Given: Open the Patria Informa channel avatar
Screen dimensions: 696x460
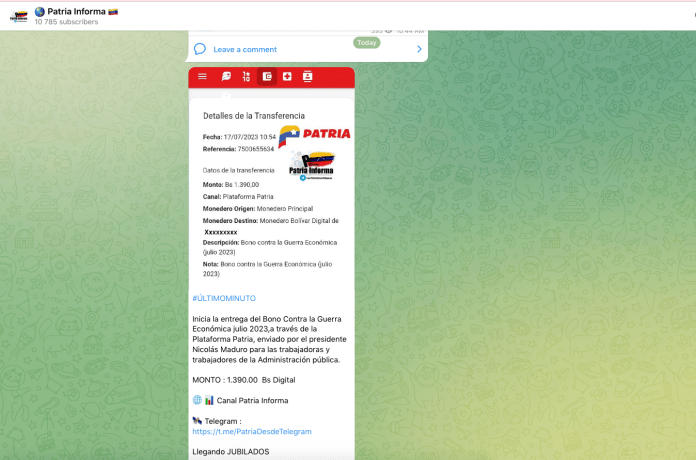Looking at the screenshot, I should point(19,16).
